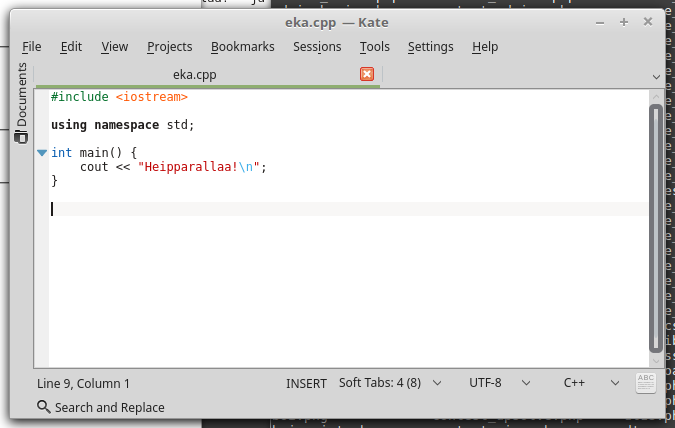Click the Line 9, Column 1 position indicator
This screenshot has width=675, height=428.
(x=83, y=383)
